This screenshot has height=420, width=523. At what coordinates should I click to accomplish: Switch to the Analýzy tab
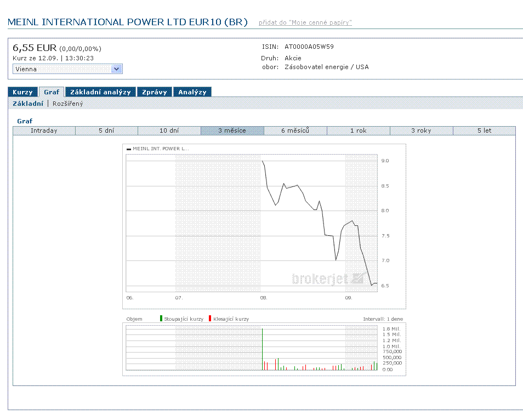[x=192, y=92]
